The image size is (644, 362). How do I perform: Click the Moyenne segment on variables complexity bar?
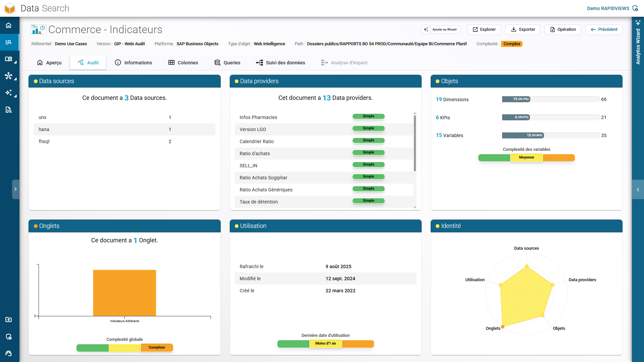526,158
